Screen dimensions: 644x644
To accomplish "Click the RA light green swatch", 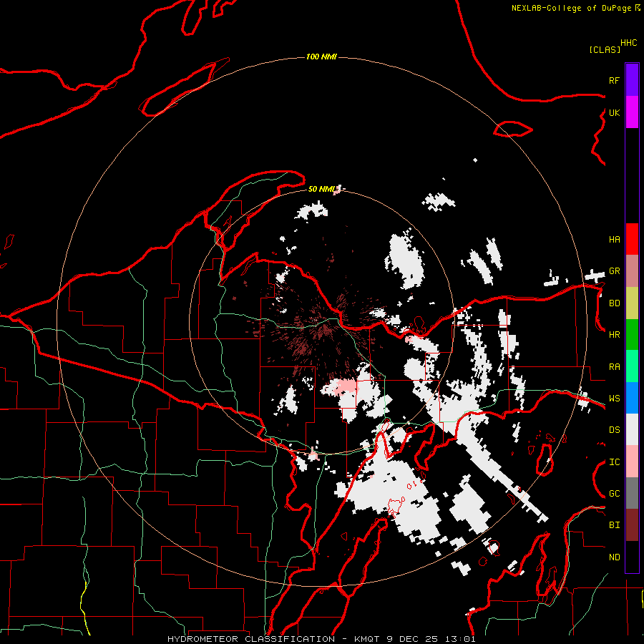I will (632, 366).
